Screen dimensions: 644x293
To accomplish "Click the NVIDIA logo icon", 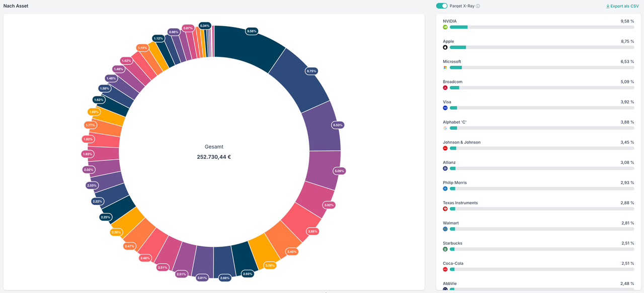I will (445, 27).
